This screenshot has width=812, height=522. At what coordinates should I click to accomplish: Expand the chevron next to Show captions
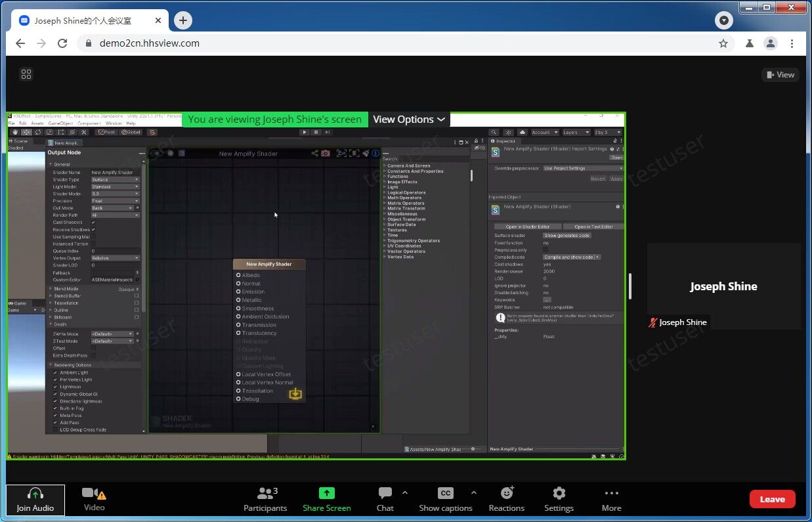tap(474, 492)
